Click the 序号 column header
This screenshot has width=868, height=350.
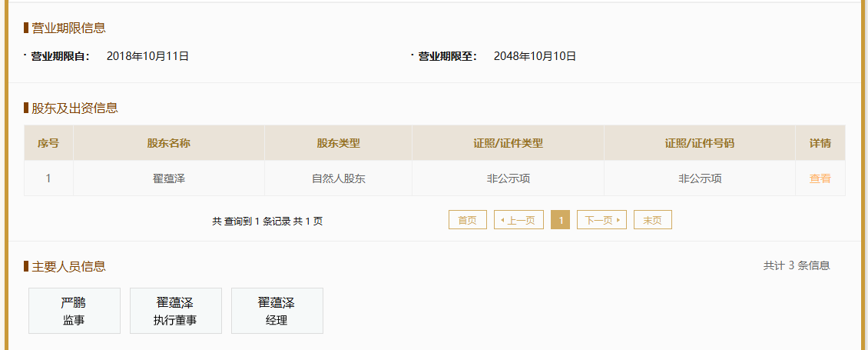pos(48,143)
